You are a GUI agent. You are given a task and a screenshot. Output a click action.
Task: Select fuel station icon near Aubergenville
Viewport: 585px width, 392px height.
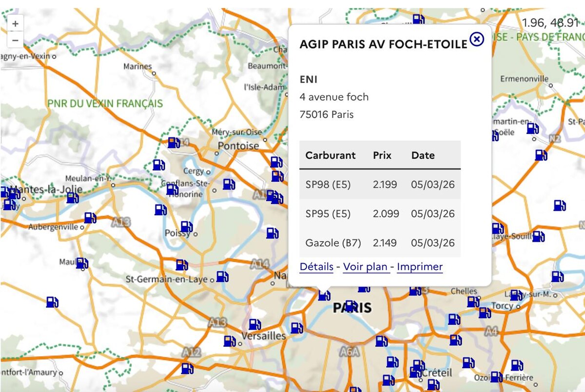pyautogui.click(x=90, y=218)
